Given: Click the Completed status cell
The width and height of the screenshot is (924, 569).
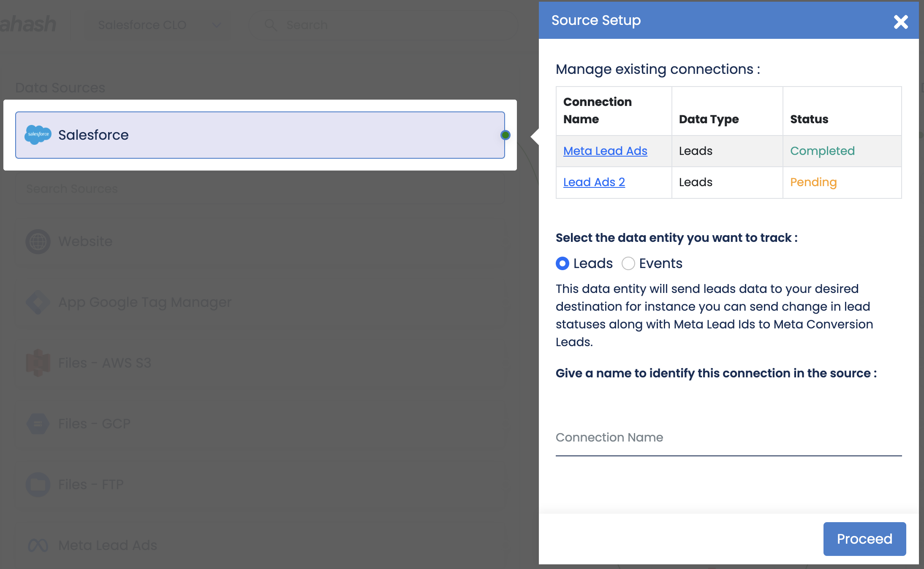Looking at the screenshot, I should tap(842, 151).
